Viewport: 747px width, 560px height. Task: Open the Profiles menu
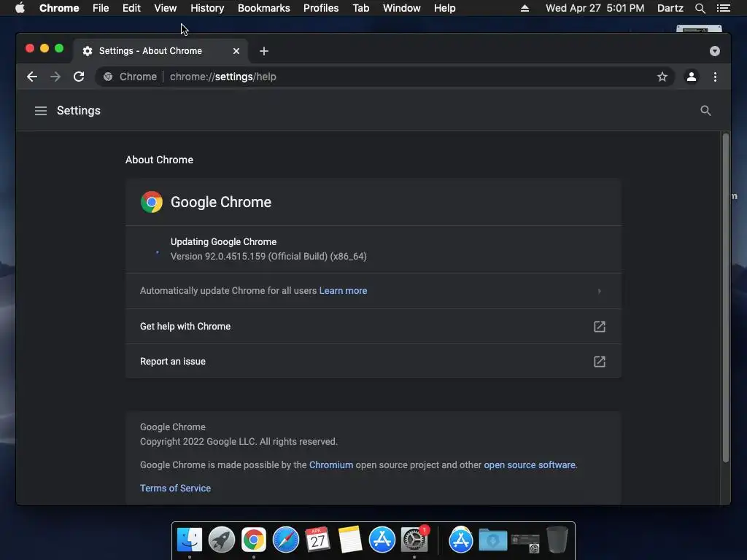pos(321,8)
